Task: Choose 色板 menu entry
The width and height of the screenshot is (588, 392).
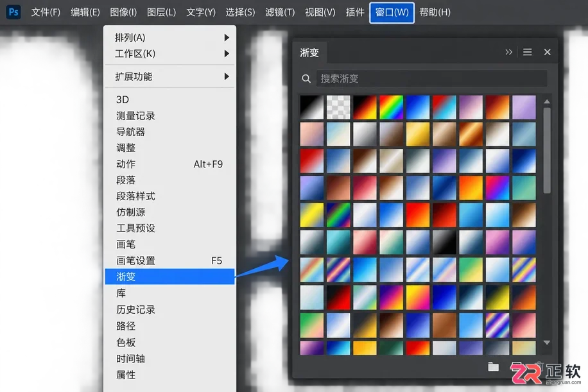Action: coord(170,342)
